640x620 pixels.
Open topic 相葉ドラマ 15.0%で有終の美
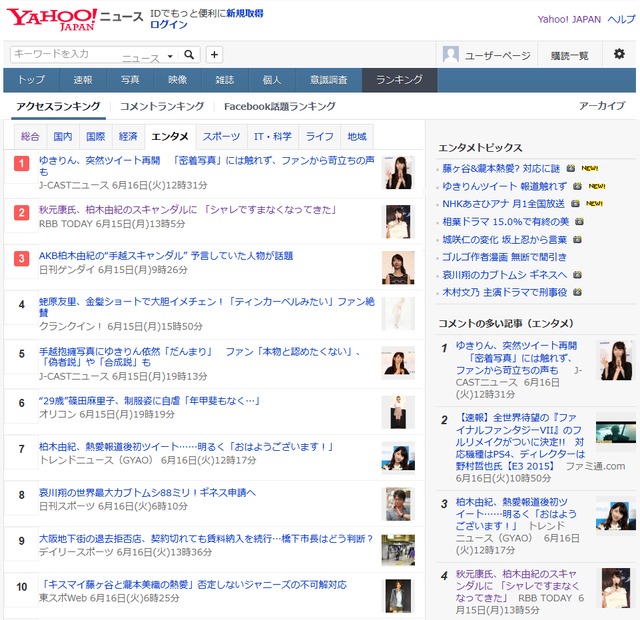[x=506, y=222]
